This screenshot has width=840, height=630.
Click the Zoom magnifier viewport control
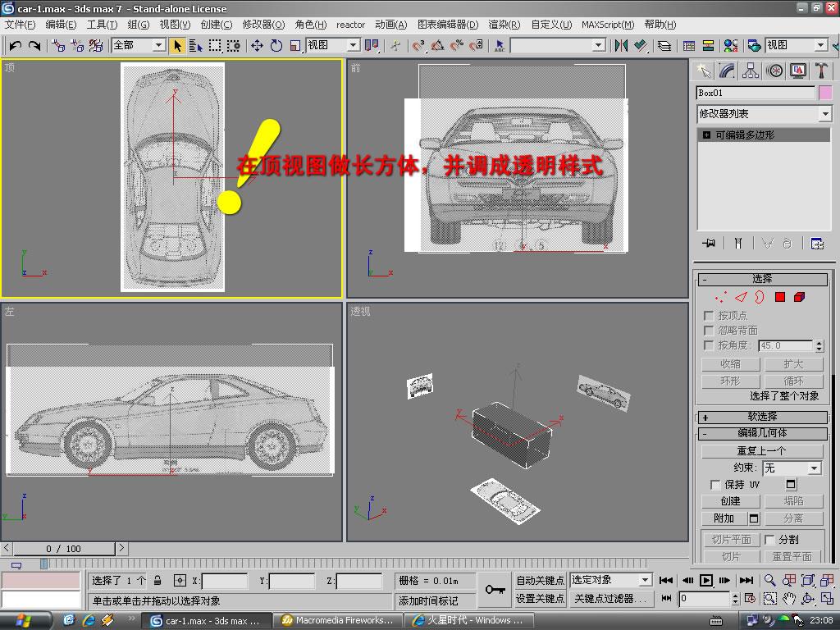click(x=769, y=580)
